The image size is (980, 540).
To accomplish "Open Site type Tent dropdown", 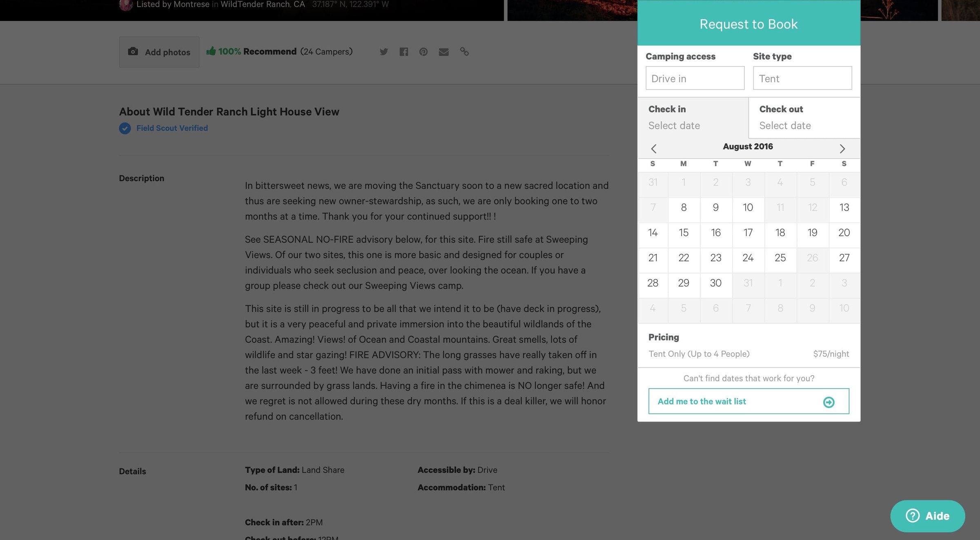I will [802, 78].
